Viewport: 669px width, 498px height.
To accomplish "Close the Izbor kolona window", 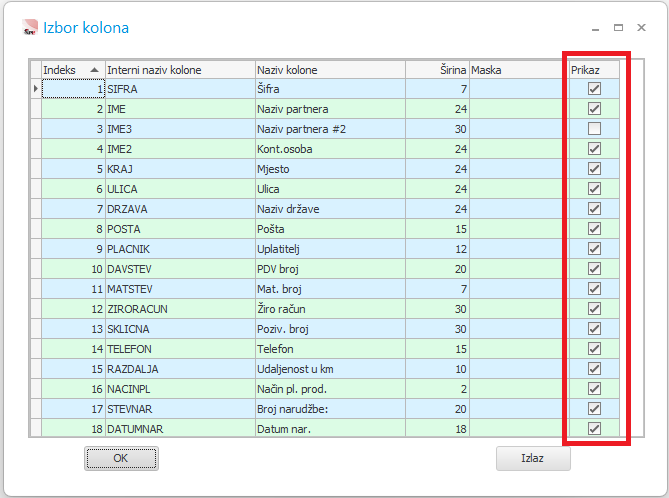I will (641, 28).
